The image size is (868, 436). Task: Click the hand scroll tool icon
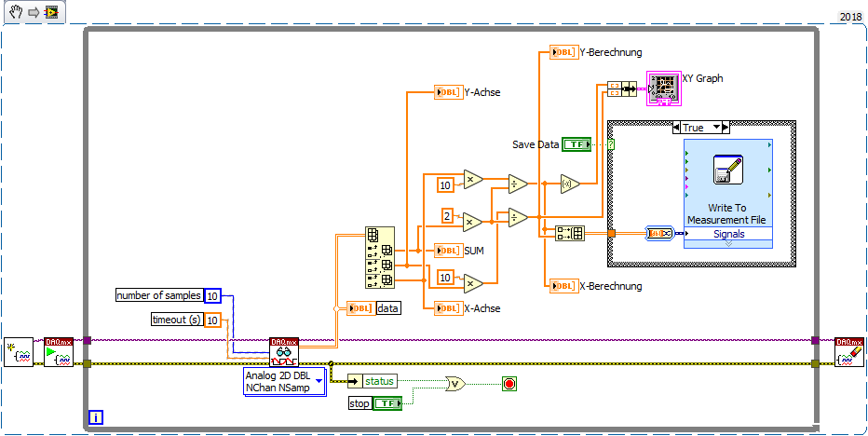coord(15,12)
